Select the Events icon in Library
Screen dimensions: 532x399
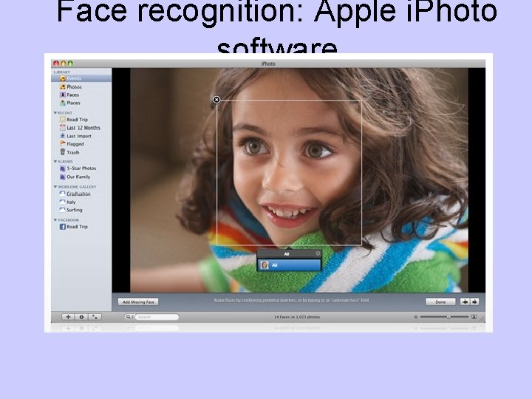62,78
